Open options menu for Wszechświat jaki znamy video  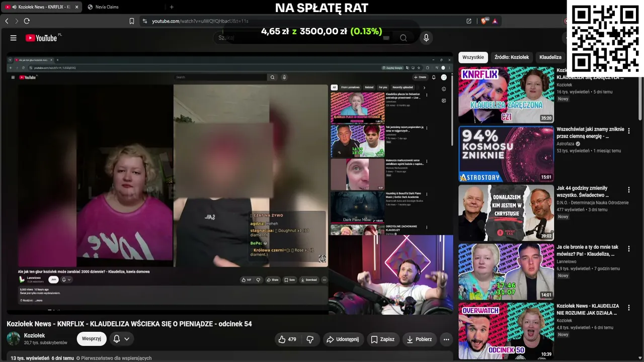pos(628,131)
